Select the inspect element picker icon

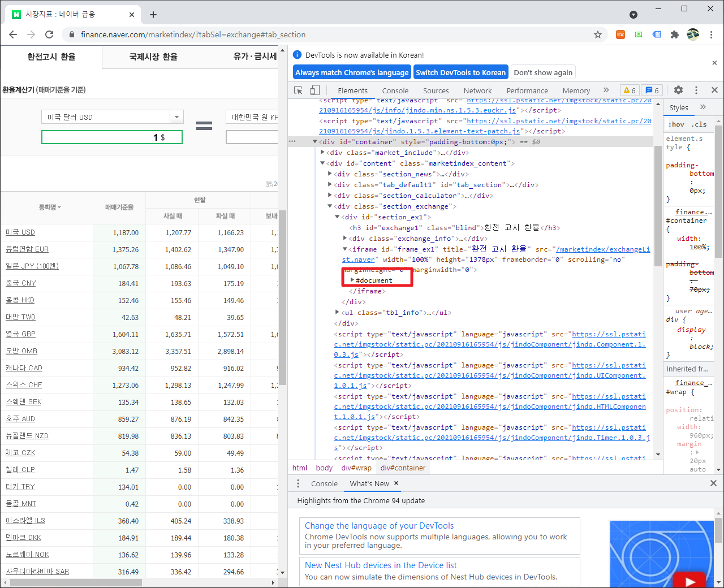tap(298, 90)
